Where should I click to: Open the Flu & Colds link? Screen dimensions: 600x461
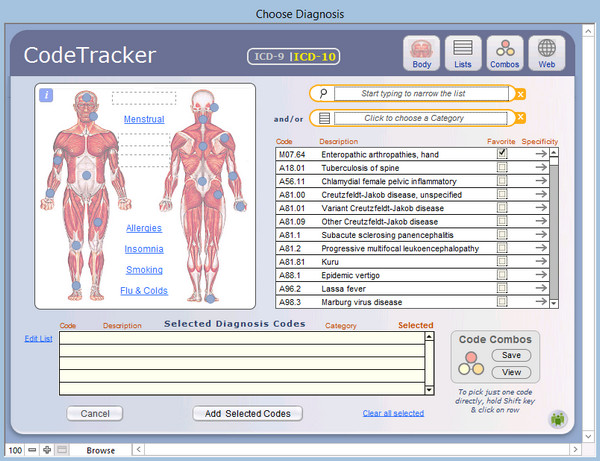[144, 291]
